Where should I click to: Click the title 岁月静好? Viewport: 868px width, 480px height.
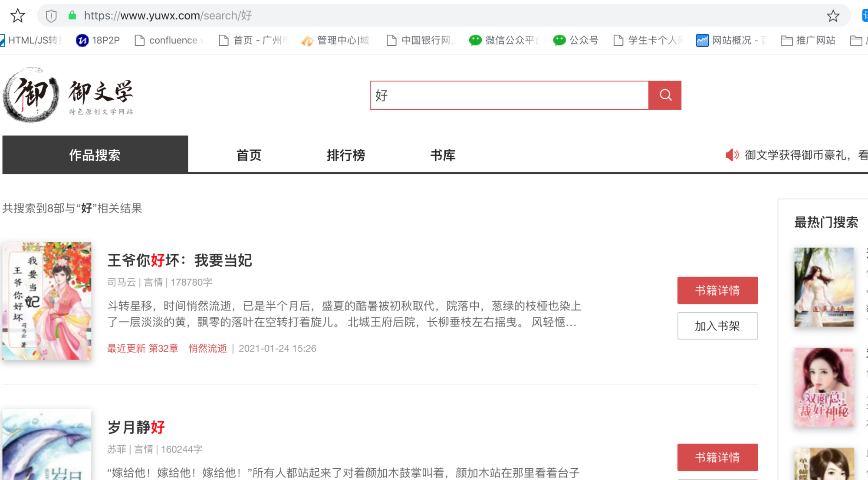pyautogui.click(x=136, y=427)
